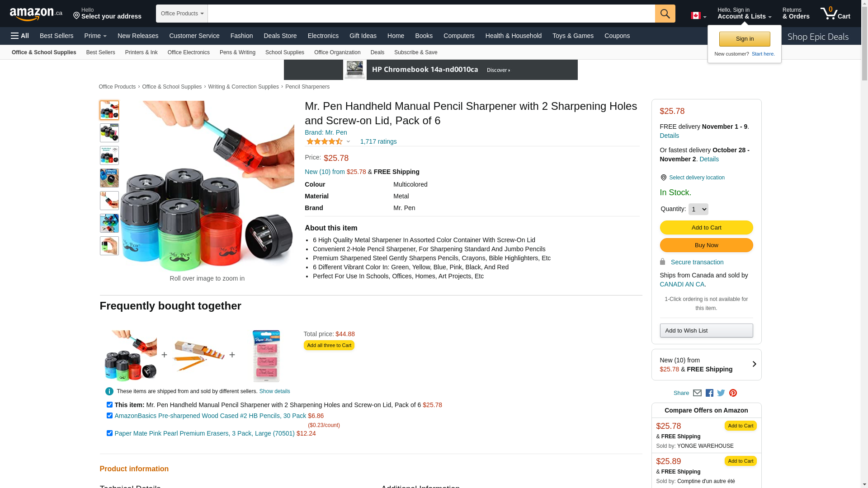
Task: Click the search magnifier button
Action: [x=665, y=14]
